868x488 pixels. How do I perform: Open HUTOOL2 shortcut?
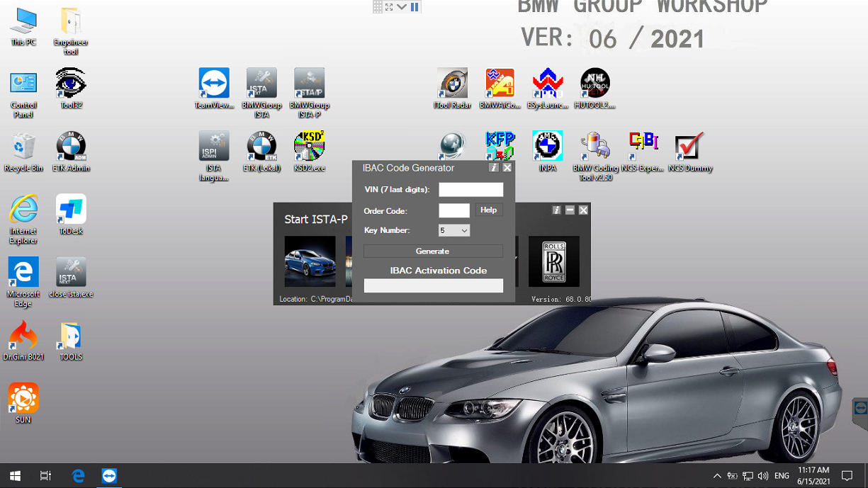tap(594, 89)
